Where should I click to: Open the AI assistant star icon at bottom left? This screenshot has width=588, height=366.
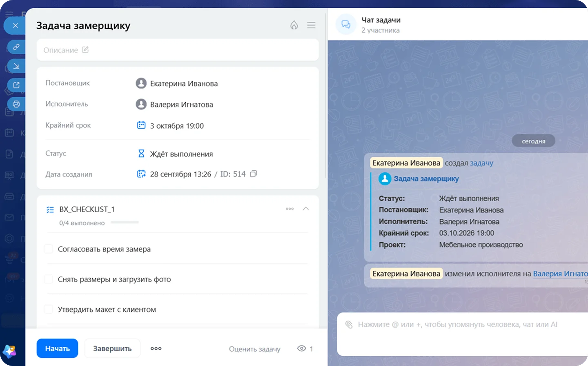(x=9, y=351)
